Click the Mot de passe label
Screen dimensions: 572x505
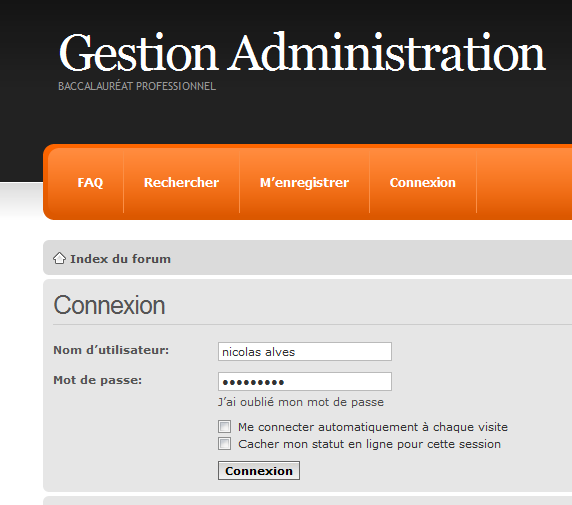point(97,380)
